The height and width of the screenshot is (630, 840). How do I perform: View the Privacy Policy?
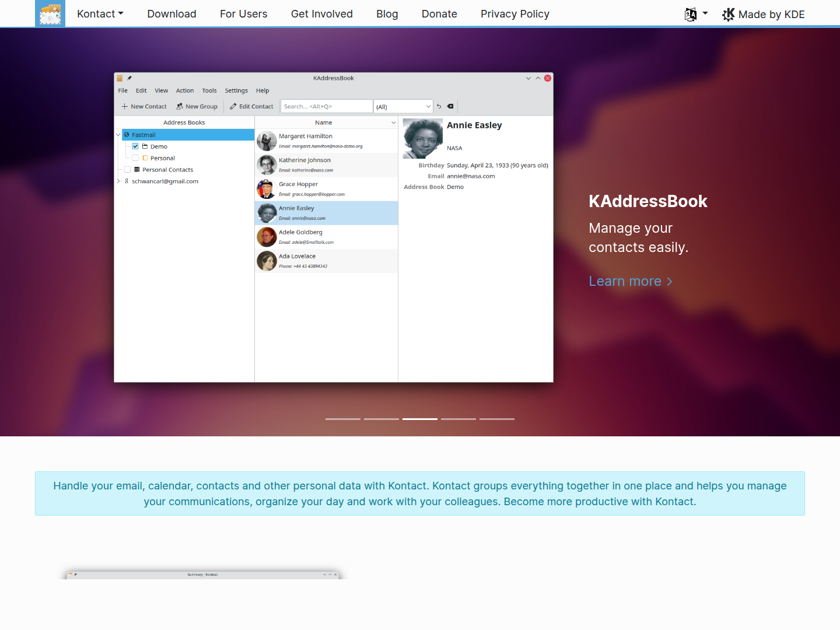(x=515, y=14)
